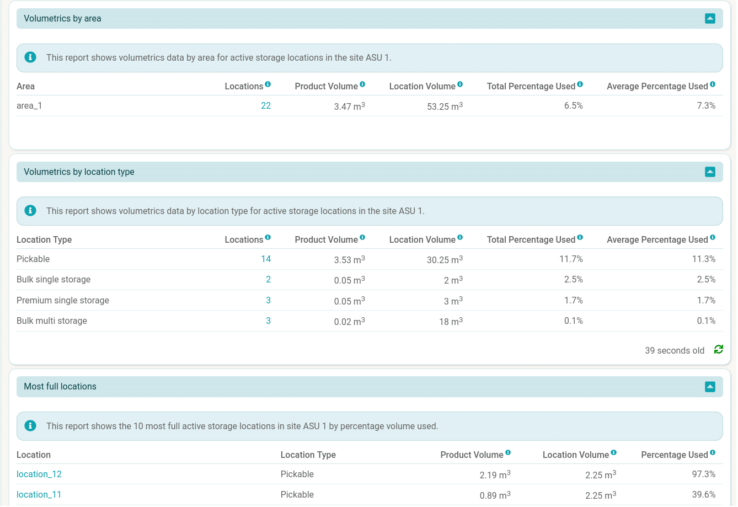The image size is (738, 507).
Task: Open the 2 Bulk single storage locations link
Action: tap(268, 280)
